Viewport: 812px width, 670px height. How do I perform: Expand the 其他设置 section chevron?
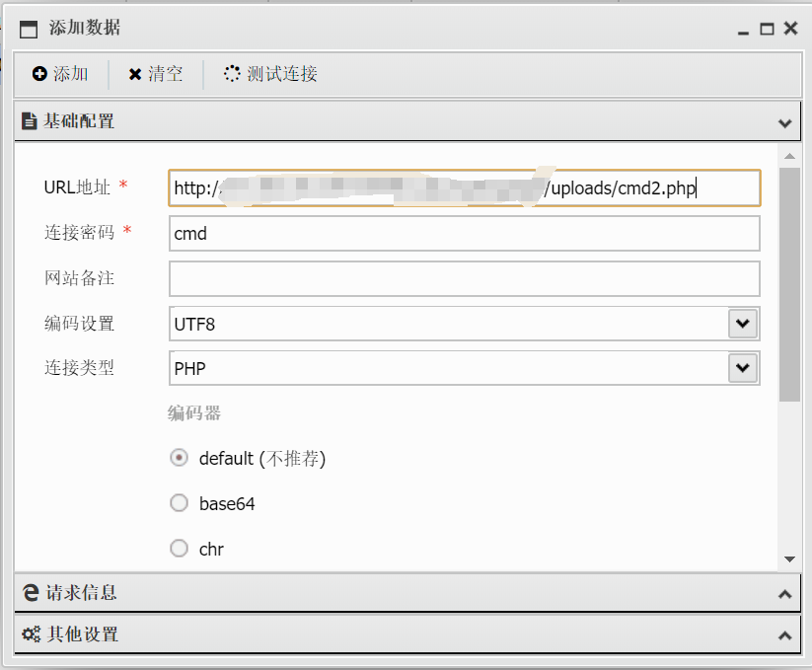(784, 635)
